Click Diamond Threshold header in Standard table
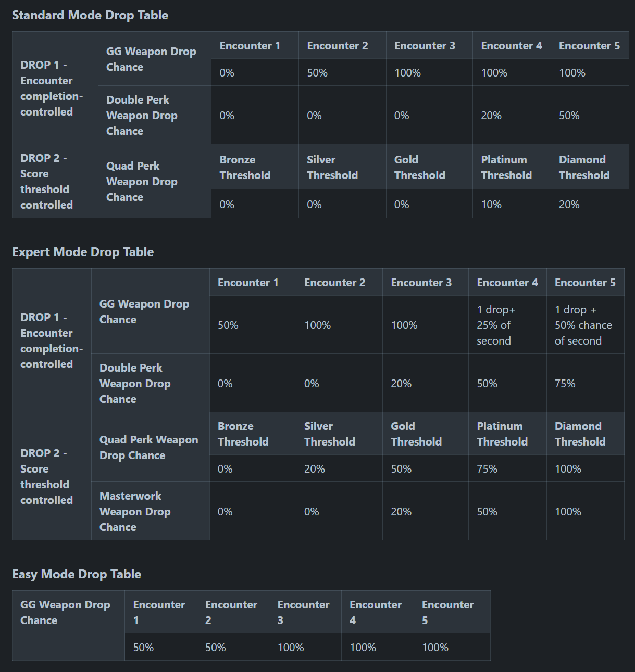Image resolution: width=635 pixels, height=672 pixels. click(590, 167)
